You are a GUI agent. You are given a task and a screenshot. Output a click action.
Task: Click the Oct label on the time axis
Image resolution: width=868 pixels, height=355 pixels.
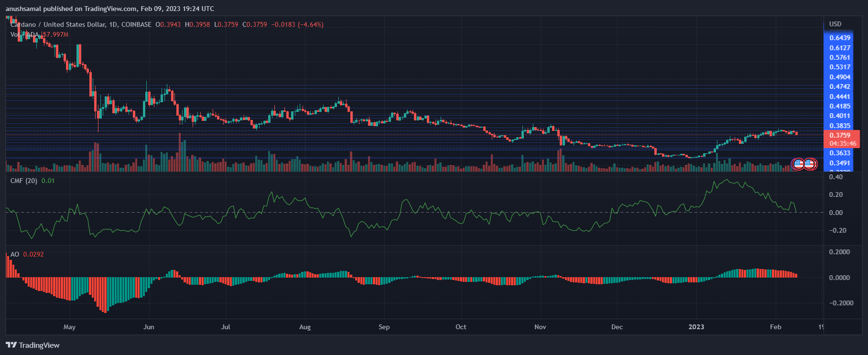pyautogui.click(x=461, y=327)
